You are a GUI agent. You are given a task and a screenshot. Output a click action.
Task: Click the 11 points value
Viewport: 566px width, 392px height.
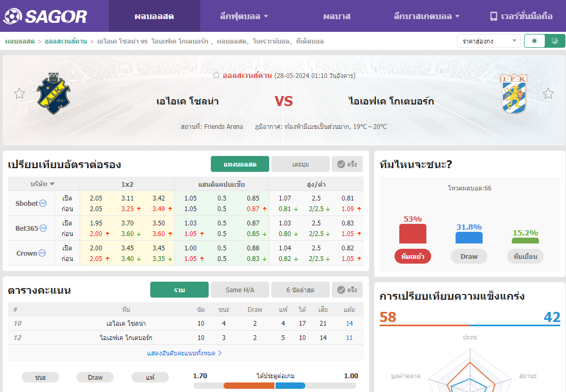(349, 337)
